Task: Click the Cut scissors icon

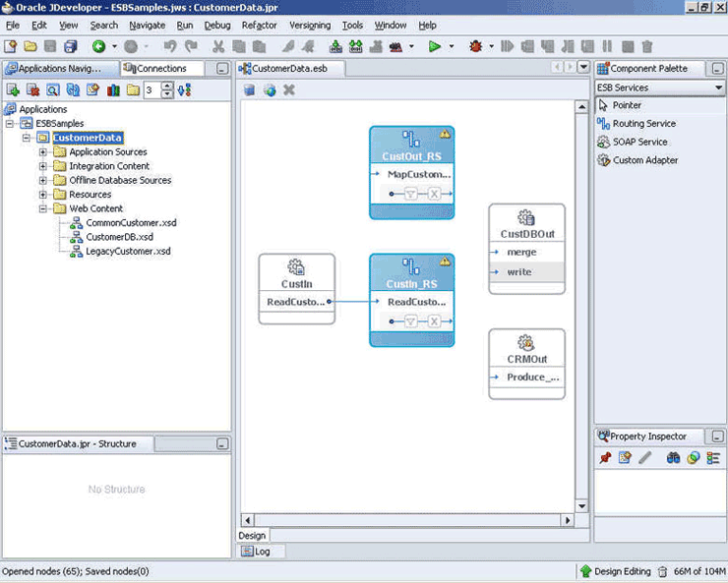Action: [x=218, y=46]
